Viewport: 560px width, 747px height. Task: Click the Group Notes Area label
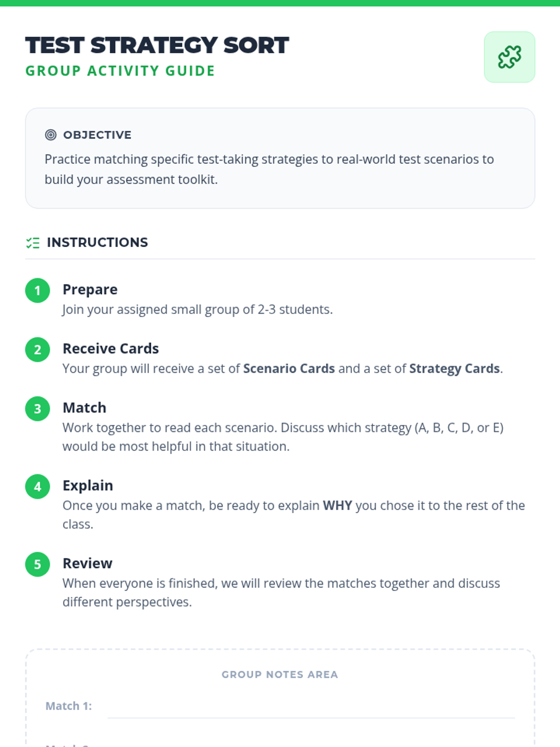click(x=280, y=675)
